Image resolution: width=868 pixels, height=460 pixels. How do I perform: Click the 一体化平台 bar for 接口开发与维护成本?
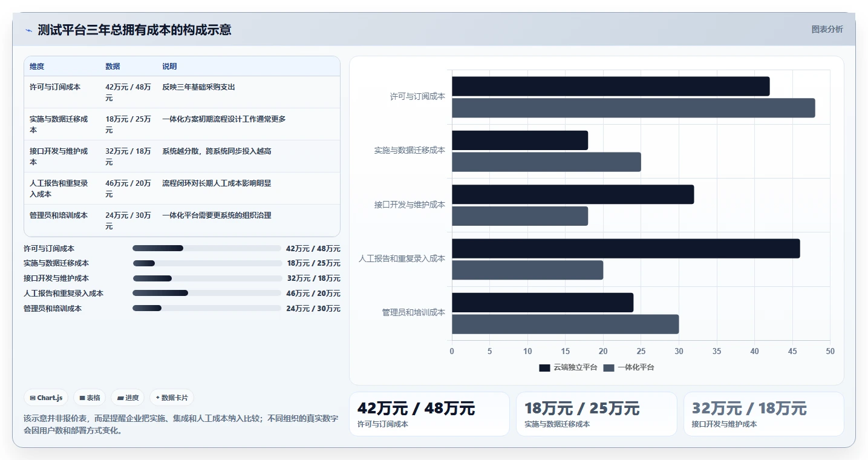pyautogui.click(x=520, y=216)
